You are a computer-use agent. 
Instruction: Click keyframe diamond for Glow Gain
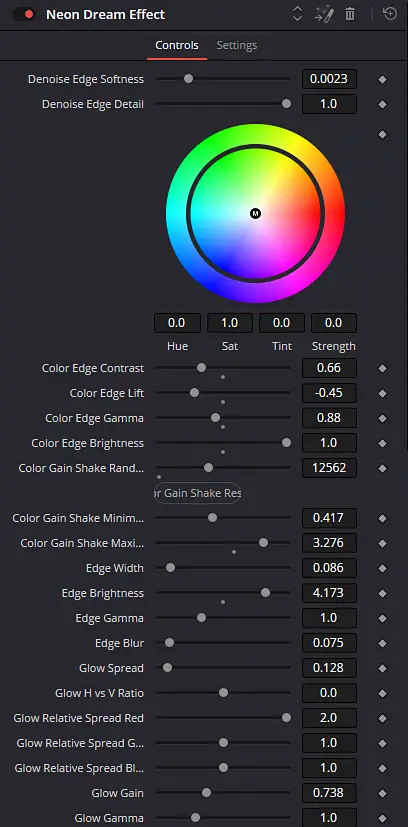383,793
